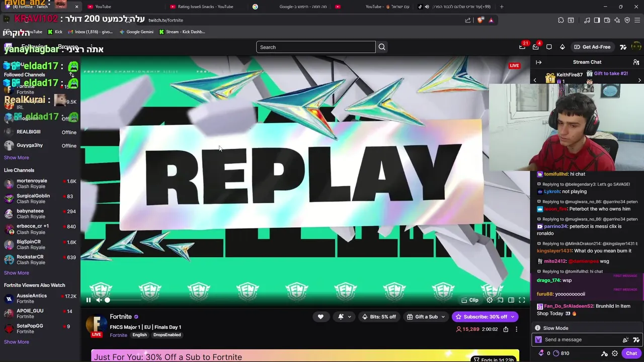Open the AussieAntics channel
The height and width of the screenshot is (362, 644).
40,299
